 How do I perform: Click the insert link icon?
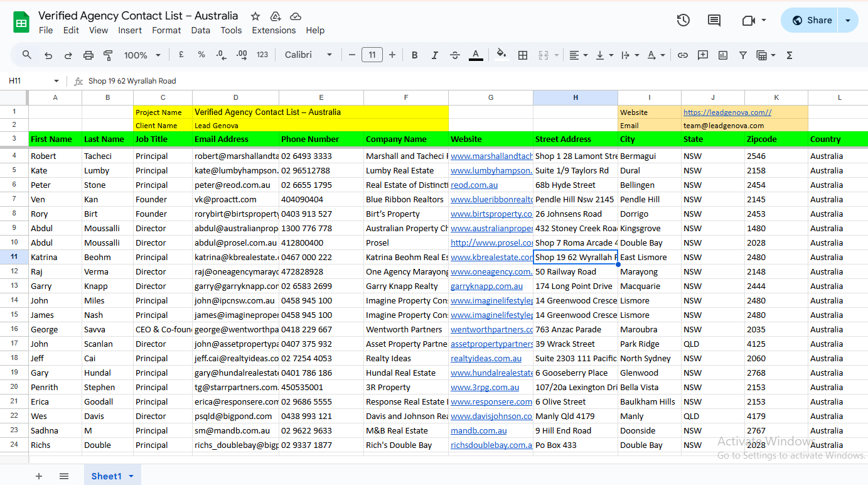point(683,55)
